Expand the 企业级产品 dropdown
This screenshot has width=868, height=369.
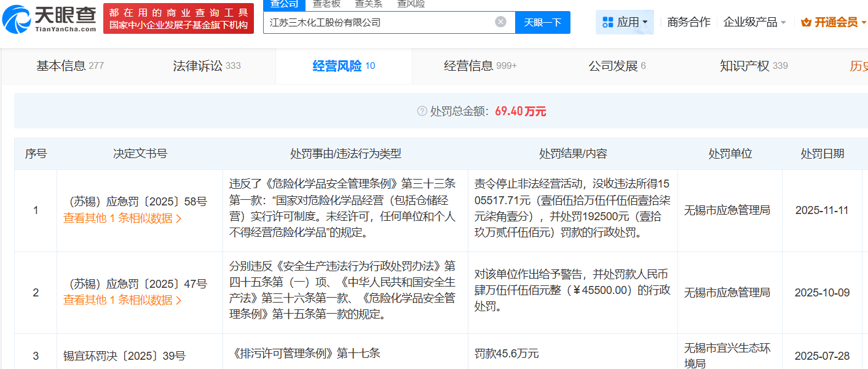pos(755,22)
